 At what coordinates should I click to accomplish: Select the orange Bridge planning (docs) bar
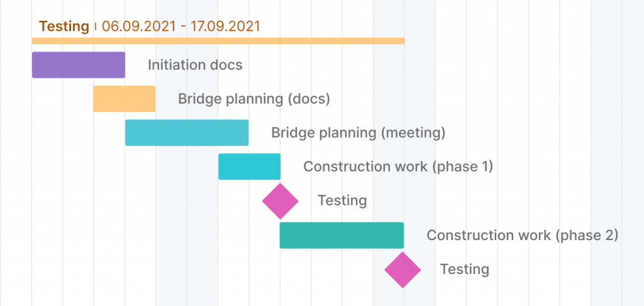click(x=125, y=99)
